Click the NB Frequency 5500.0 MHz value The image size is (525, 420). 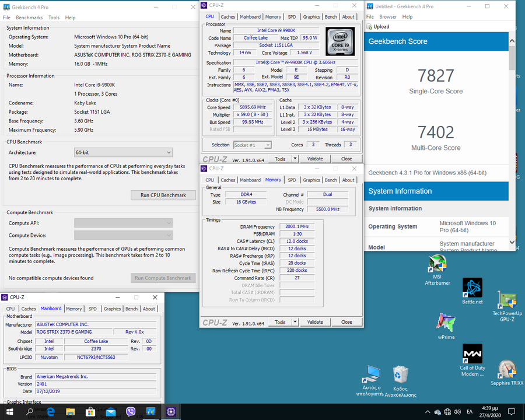[328, 209]
